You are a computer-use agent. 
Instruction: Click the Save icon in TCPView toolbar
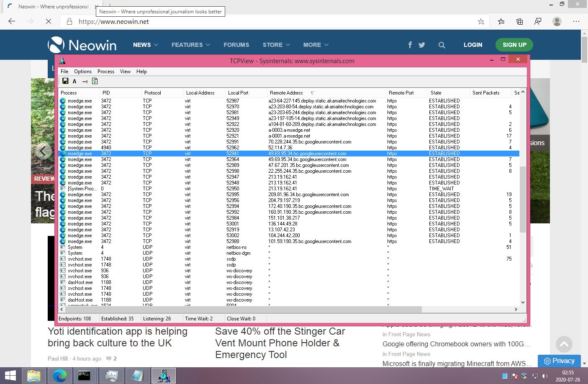(65, 81)
